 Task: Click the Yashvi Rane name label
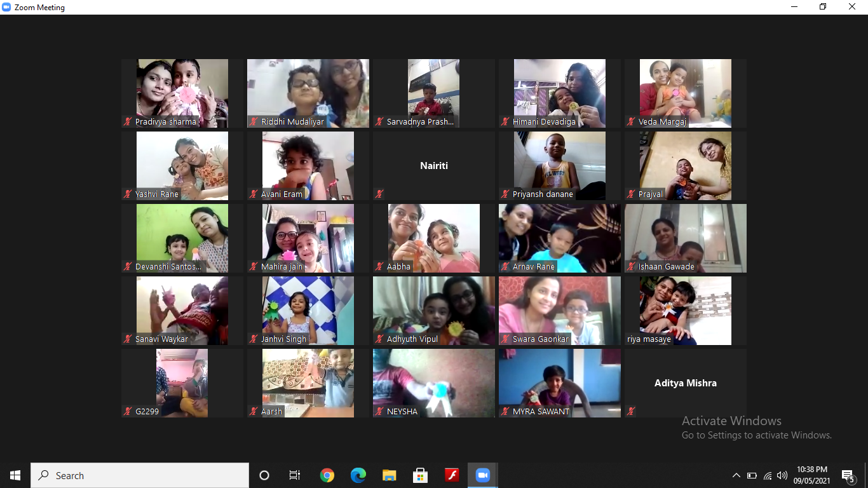point(157,194)
